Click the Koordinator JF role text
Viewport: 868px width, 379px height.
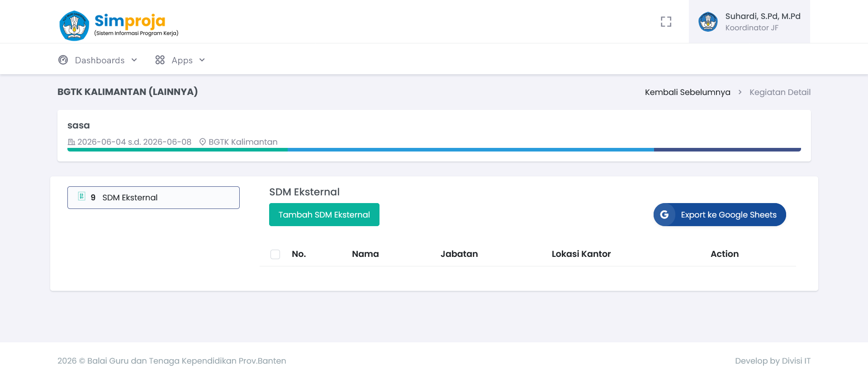[752, 28]
